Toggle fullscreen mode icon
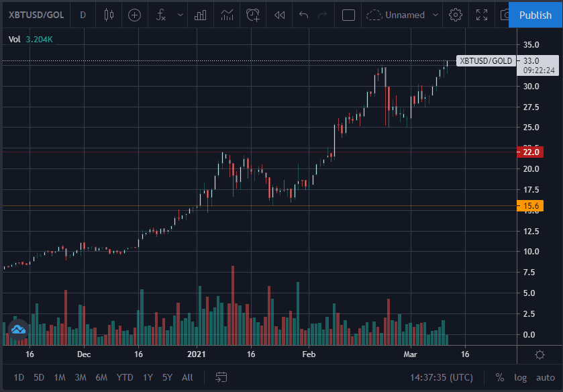This screenshot has width=563, height=392. (x=482, y=15)
